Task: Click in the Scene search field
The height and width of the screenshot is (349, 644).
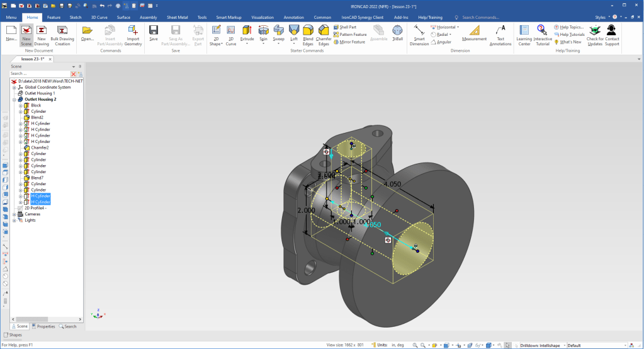Action: (x=39, y=74)
